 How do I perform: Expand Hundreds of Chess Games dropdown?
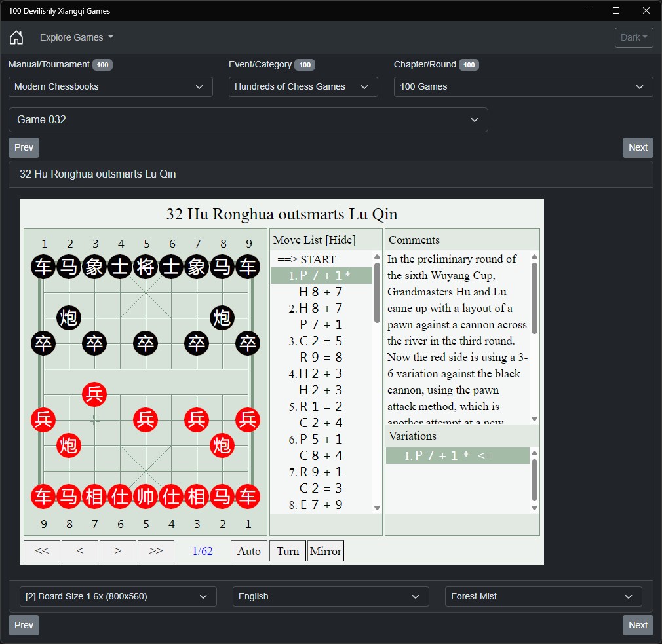(x=303, y=87)
